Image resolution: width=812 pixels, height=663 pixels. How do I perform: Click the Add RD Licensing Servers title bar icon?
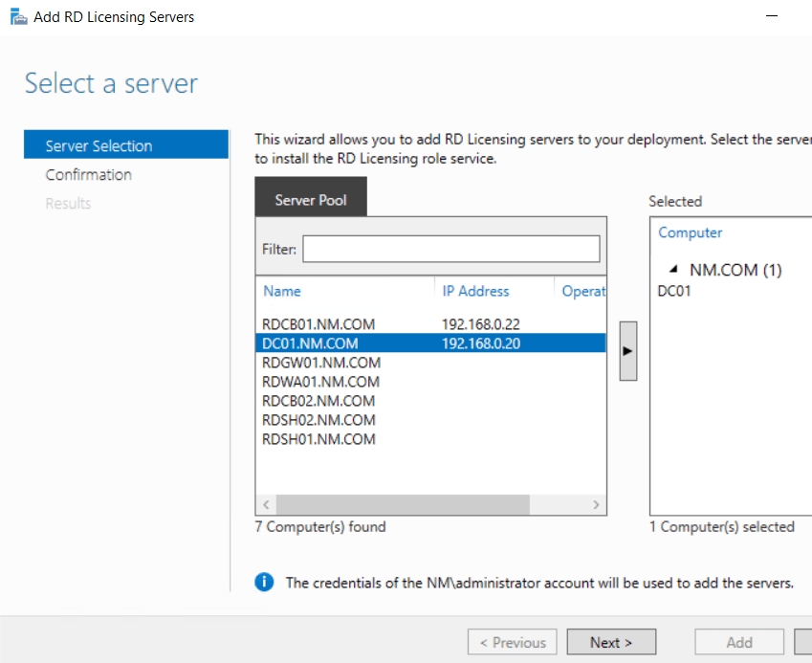(x=19, y=16)
